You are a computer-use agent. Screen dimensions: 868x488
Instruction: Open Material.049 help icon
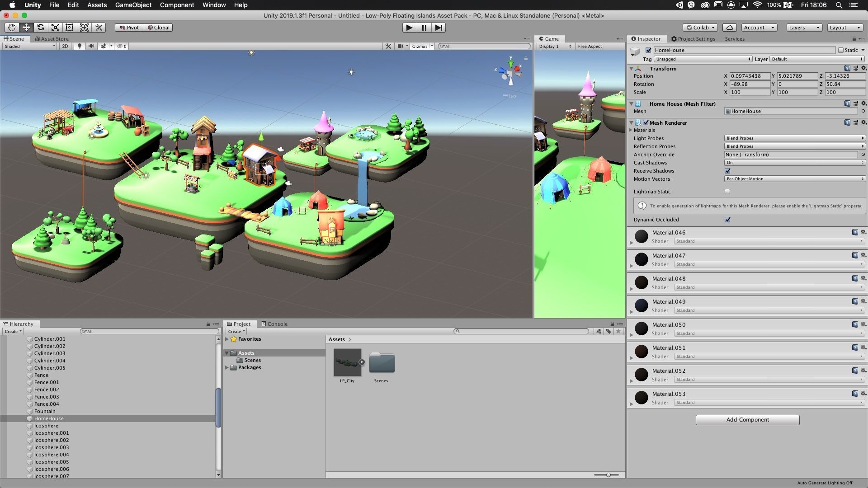coord(855,301)
